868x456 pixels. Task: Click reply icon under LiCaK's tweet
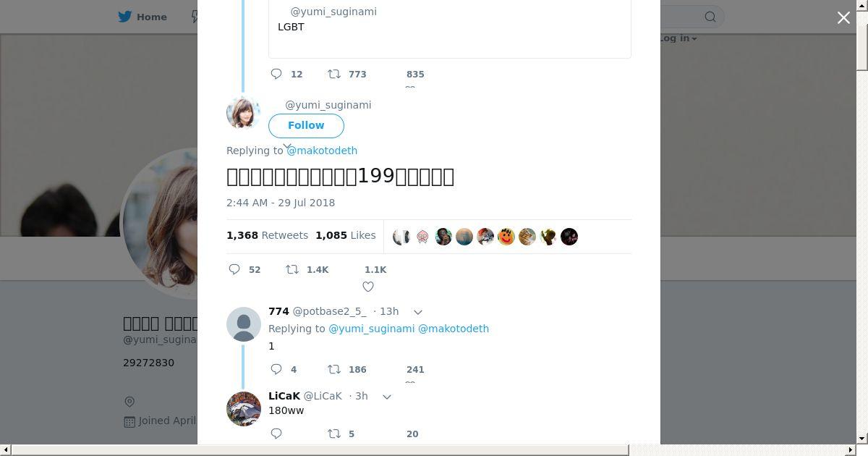[276, 434]
